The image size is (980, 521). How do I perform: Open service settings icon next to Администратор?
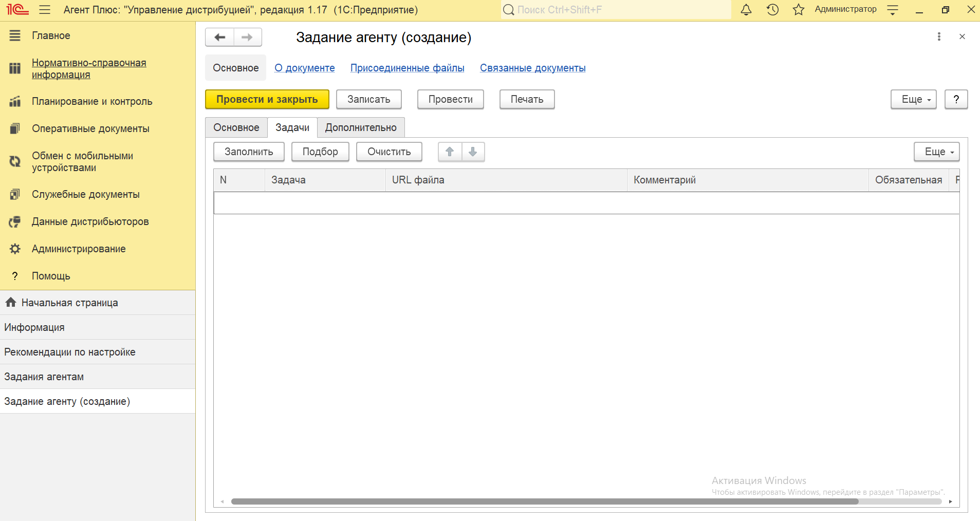tap(893, 10)
